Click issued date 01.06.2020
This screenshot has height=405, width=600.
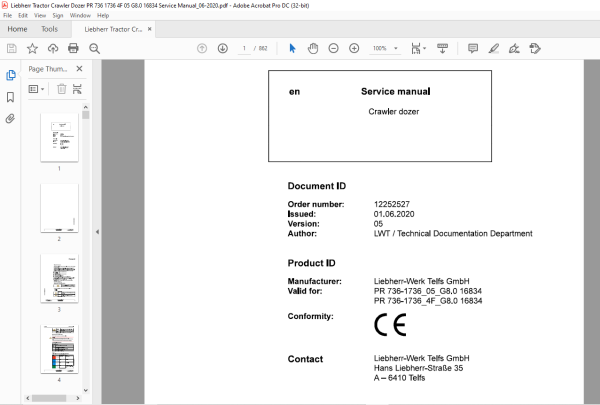394,214
